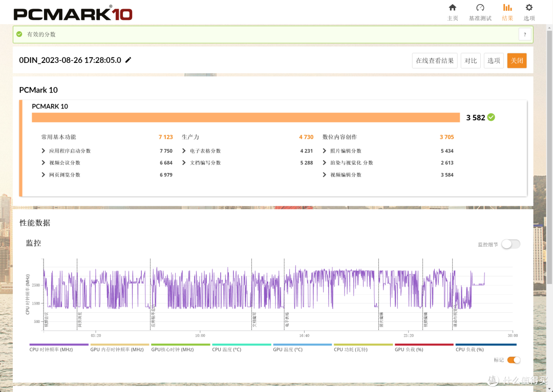Turn off the 标记 markers toggle
Viewport: 553px width, 392px height.
514,360
